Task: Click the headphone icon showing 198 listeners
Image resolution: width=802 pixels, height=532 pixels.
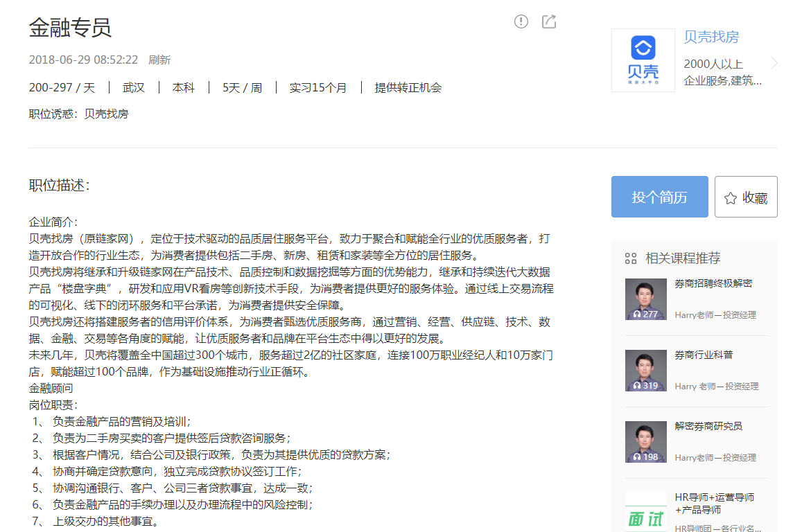Action: pos(637,457)
